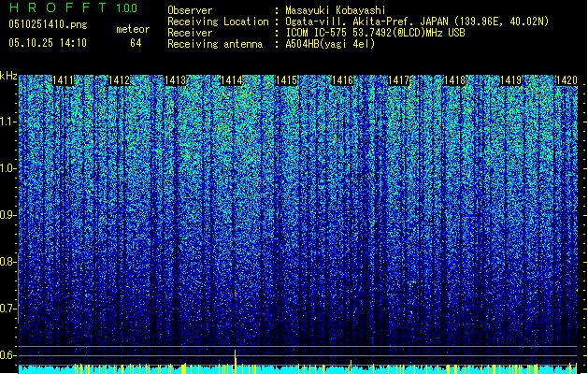Viewport: 588px width, 374px height.
Task: Click the 0.9 frequency axis label
Action: click(x=7, y=215)
